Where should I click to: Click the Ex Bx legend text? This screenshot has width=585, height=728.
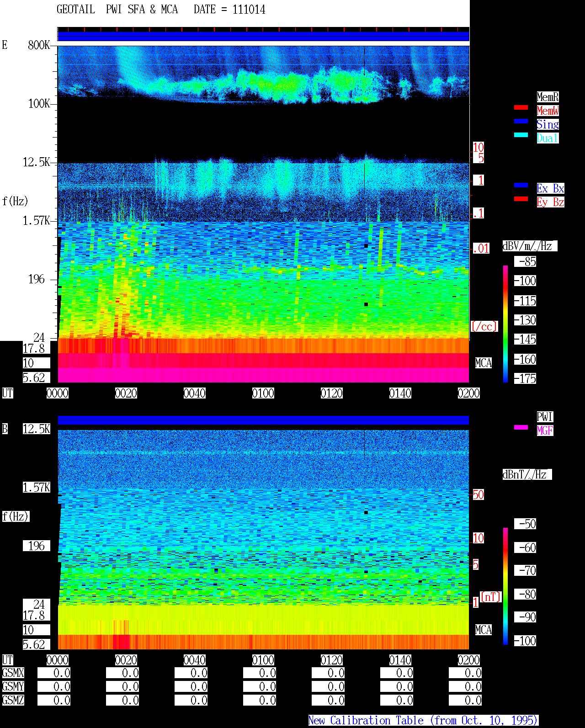pos(550,188)
